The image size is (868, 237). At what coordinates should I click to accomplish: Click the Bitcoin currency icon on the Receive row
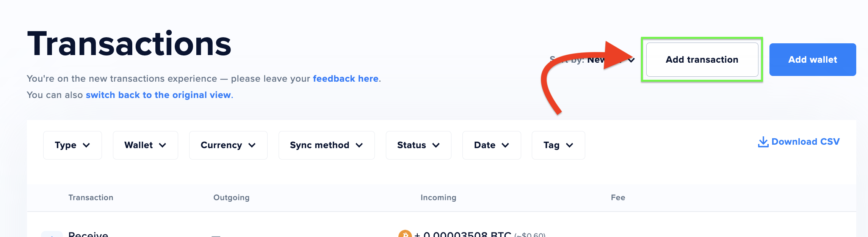pos(405,234)
